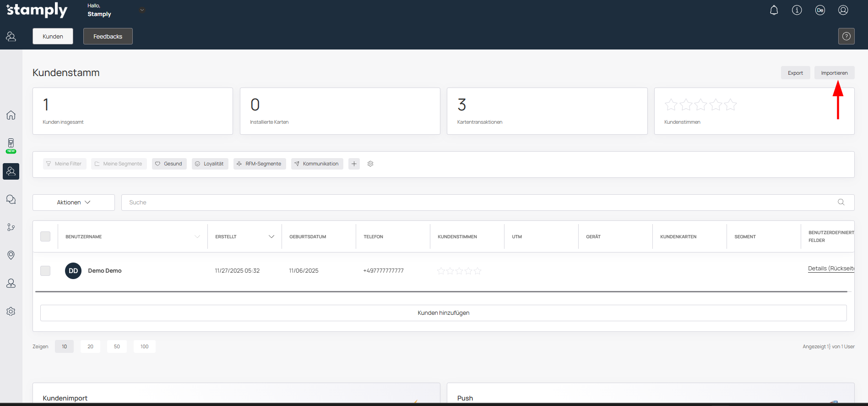This screenshot has width=868, height=406.
Task: Click the help question mark icon
Action: (x=846, y=36)
